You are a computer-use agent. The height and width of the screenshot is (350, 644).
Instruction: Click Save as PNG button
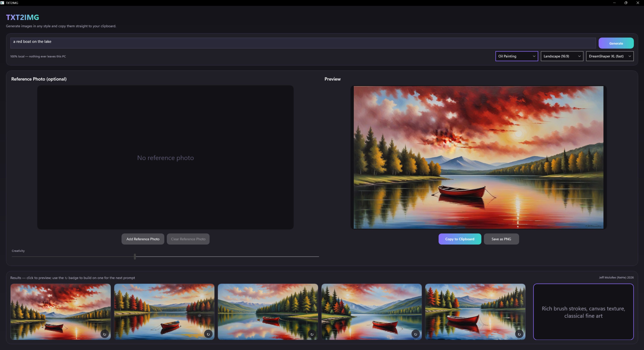[x=501, y=239]
